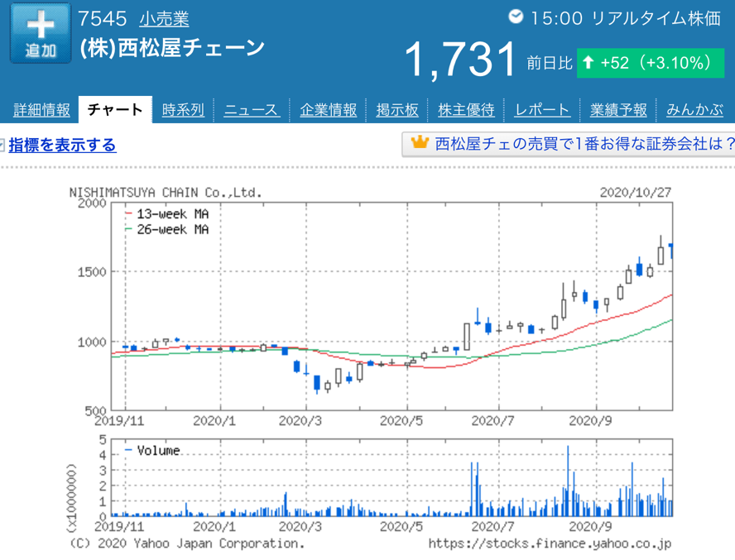Viewport: 735px width, 560px height.
Task: Click the 2019/11 label under volume chart
Action: [x=119, y=527]
